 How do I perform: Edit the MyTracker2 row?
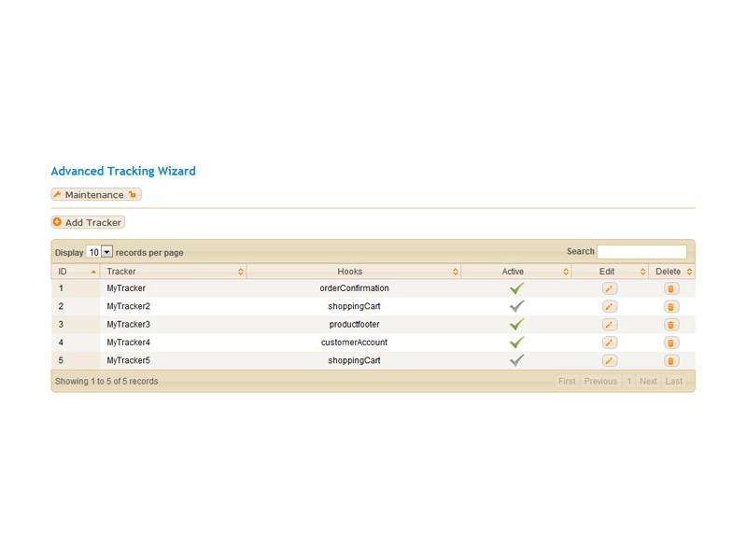[610, 307]
